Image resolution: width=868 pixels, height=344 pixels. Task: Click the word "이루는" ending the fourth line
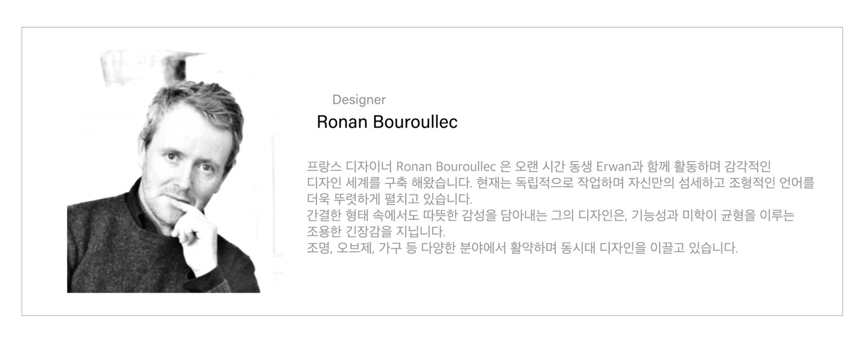pos(779,215)
